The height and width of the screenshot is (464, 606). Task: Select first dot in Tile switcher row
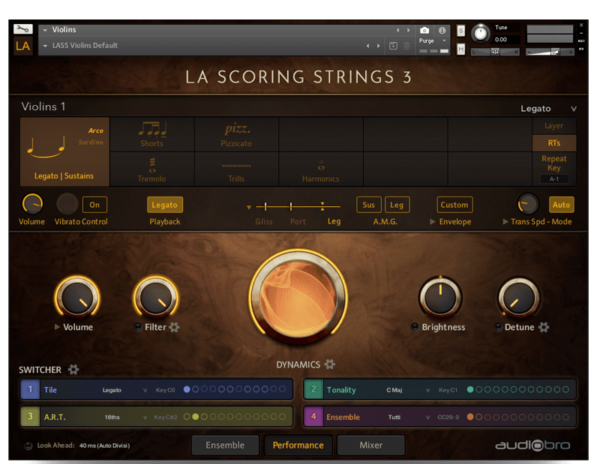(x=187, y=389)
